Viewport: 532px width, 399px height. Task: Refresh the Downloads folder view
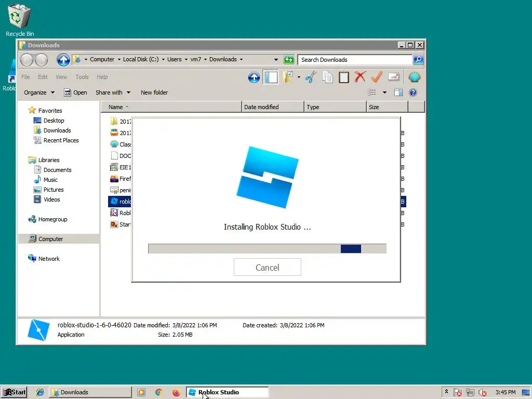(x=289, y=60)
